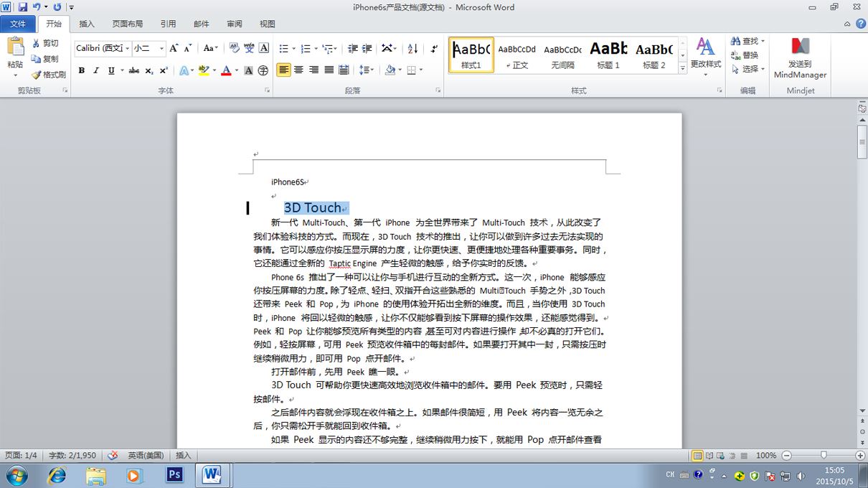Viewport: 868px width, 488px height.
Task: Click the Clear Formatting eraser icon
Action: pyautogui.click(x=234, y=48)
